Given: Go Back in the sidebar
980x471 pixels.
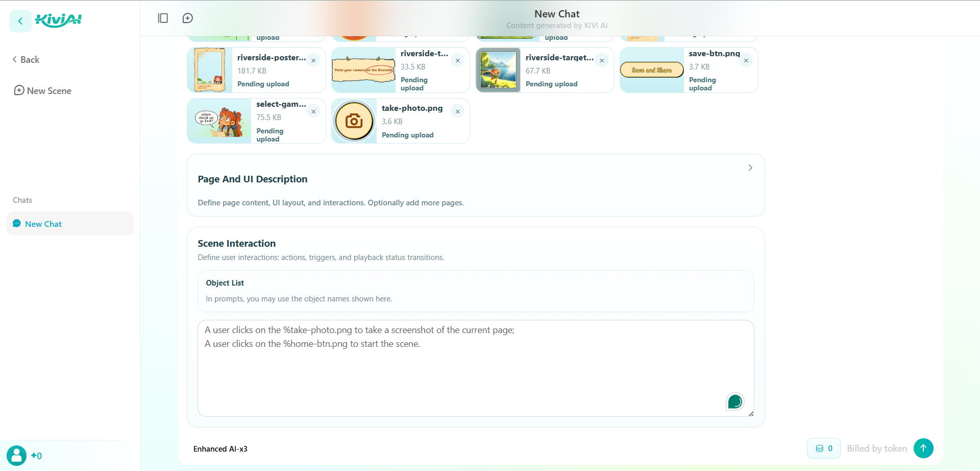Looking at the screenshot, I should [x=26, y=60].
